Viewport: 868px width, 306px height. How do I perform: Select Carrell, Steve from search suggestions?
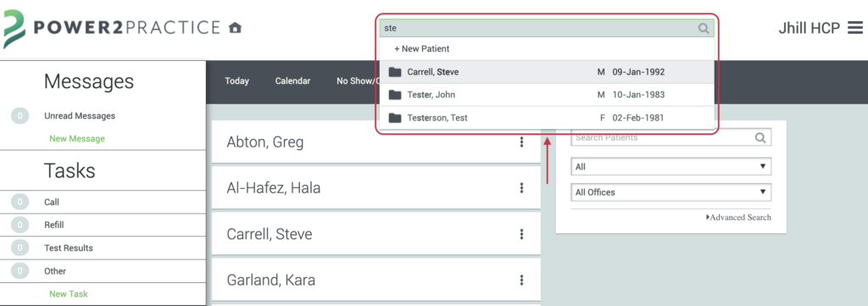pyautogui.click(x=547, y=72)
